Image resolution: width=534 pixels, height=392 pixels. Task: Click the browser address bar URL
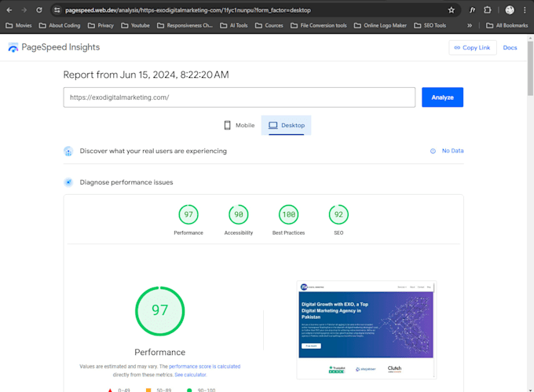click(x=188, y=10)
